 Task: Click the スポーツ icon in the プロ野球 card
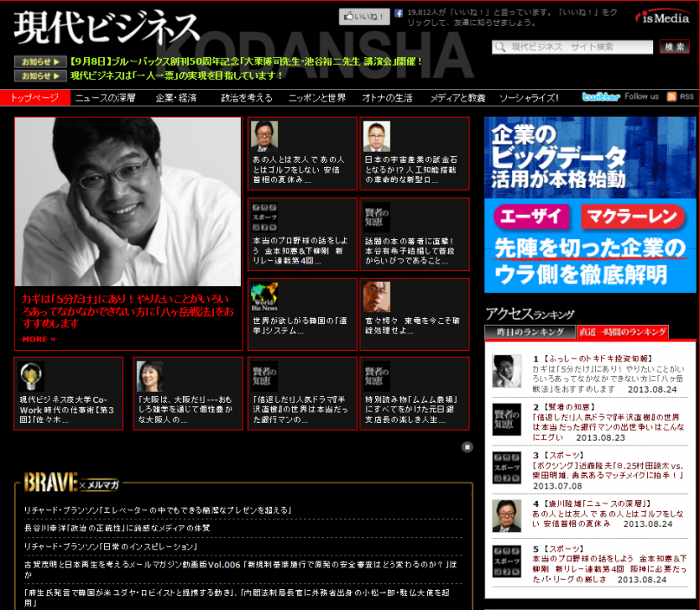(x=264, y=217)
